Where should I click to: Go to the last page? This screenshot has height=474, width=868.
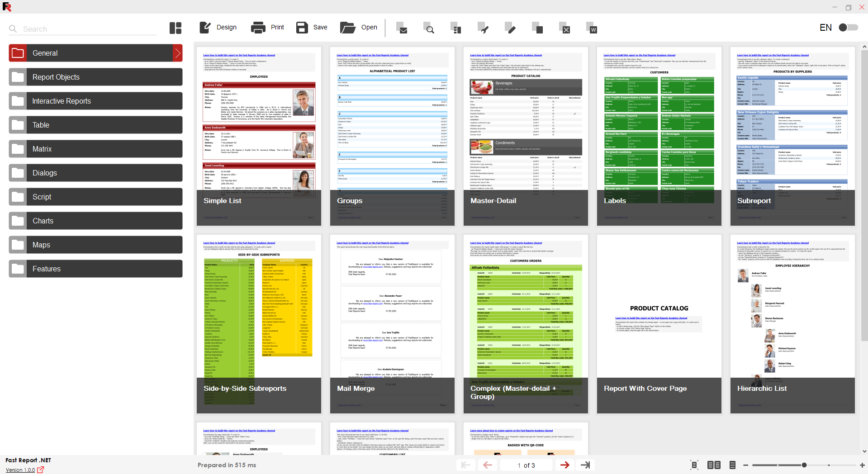tap(585, 465)
